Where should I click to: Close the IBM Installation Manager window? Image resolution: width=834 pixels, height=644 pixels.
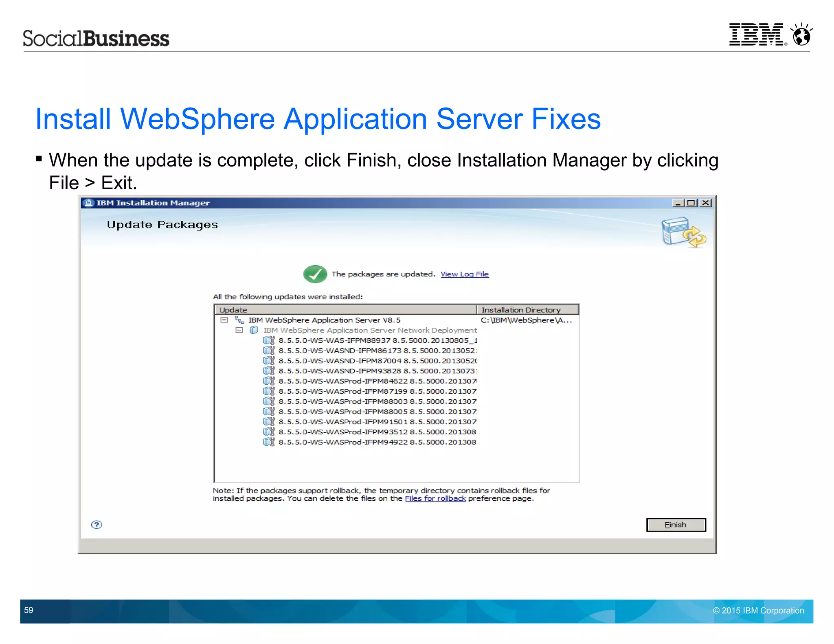click(x=706, y=203)
